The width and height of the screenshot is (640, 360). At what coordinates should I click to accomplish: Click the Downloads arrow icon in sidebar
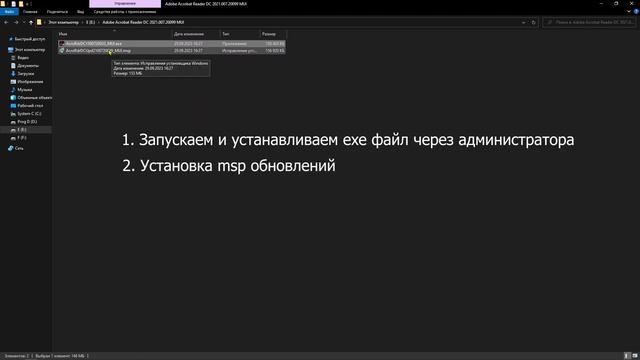point(13,74)
